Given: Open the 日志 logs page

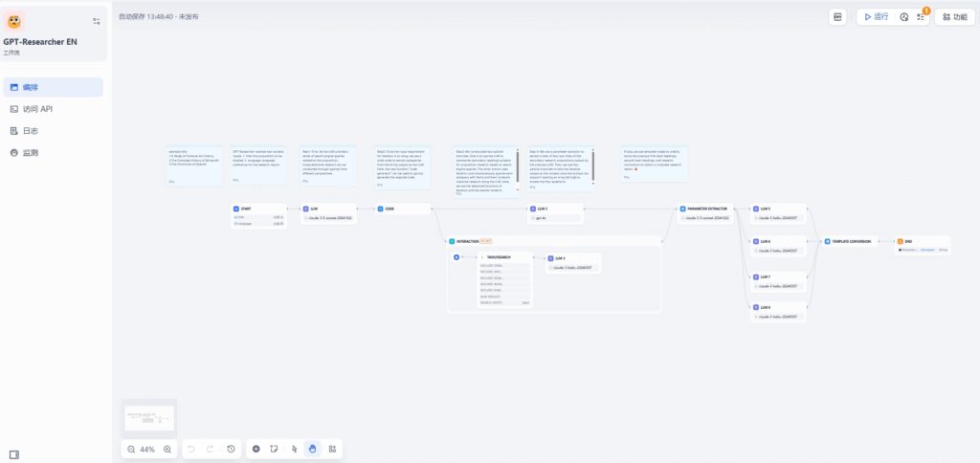Looking at the screenshot, I should 31,131.
